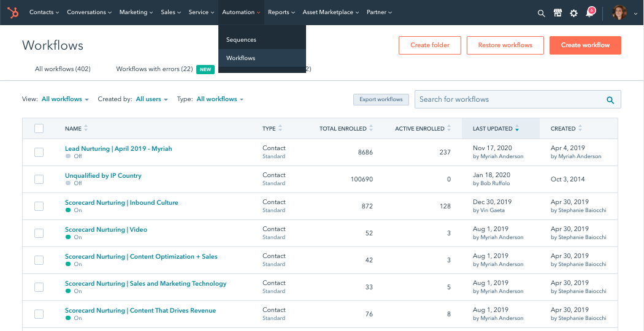Open the Created by All users dropdown
Image resolution: width=644 pixels, height=331 pixels.
151,99
